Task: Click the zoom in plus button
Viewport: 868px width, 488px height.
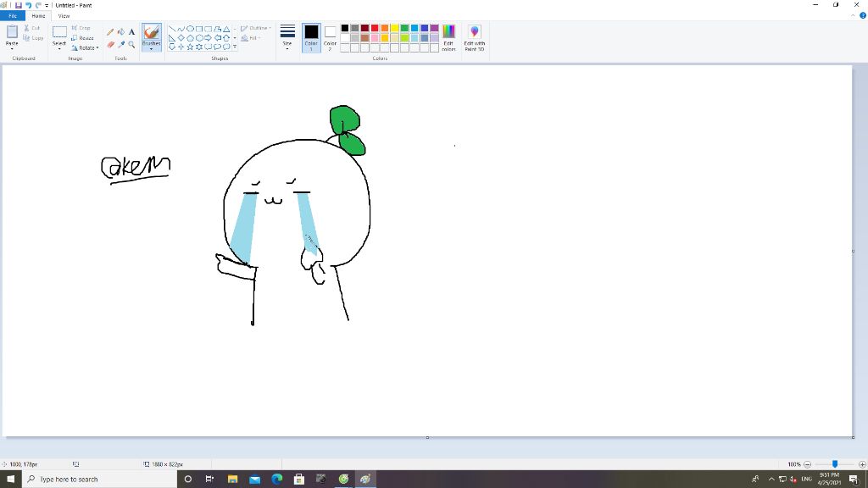Action: 862,464
